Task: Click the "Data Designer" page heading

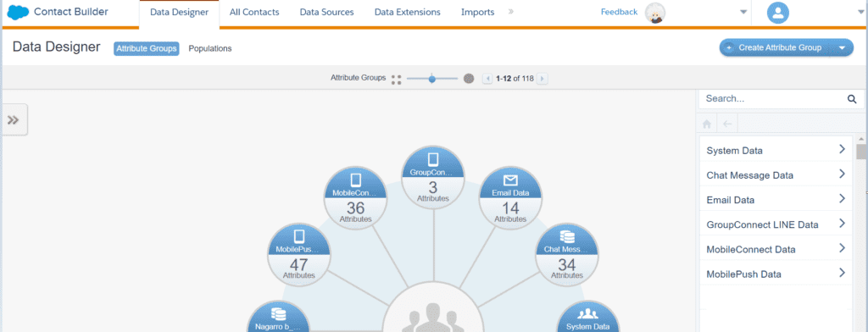Action: pyautogui.click(x=57, y=47)
